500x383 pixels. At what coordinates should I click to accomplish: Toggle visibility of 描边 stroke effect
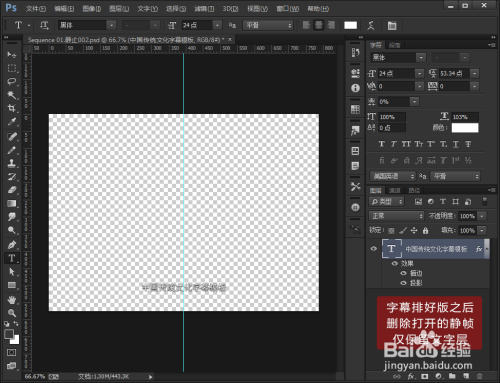coord(403,273)
